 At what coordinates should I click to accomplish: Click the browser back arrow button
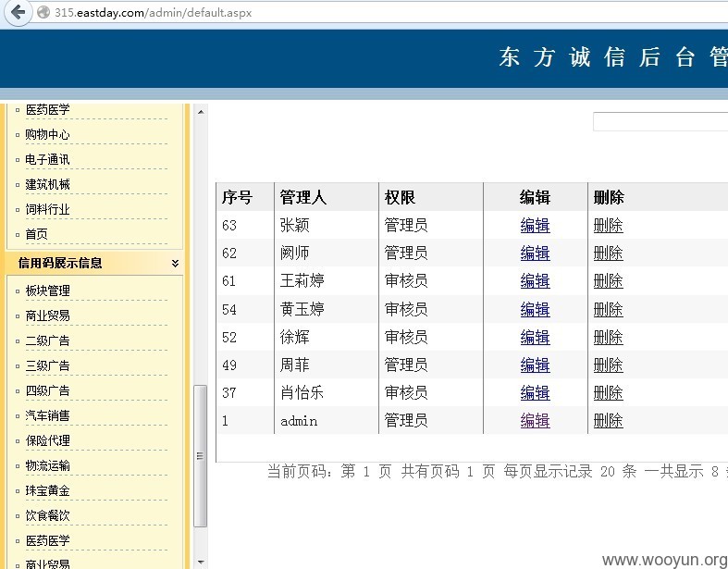(18, 12)
